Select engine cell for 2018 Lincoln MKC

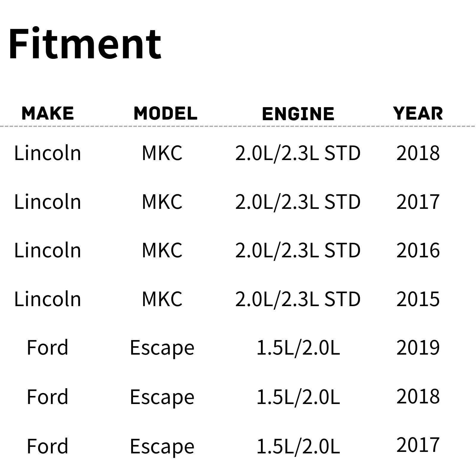point(298,153)
